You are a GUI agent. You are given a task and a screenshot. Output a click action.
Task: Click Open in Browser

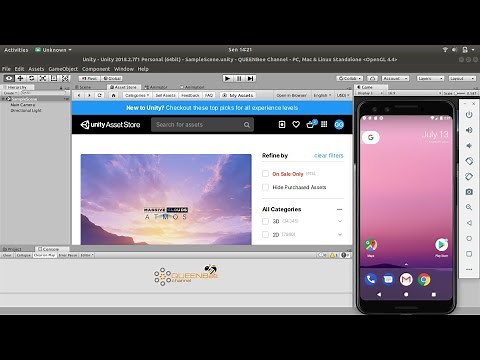[291, 95]
